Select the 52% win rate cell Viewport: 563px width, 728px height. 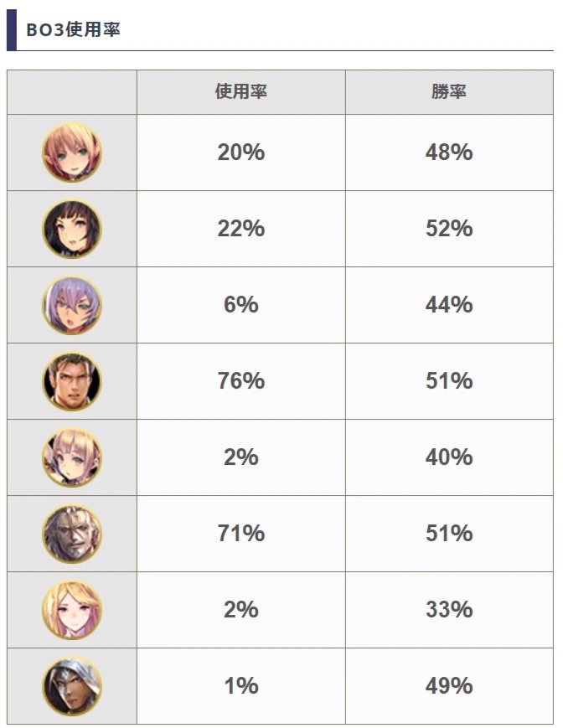pos(449,229)
